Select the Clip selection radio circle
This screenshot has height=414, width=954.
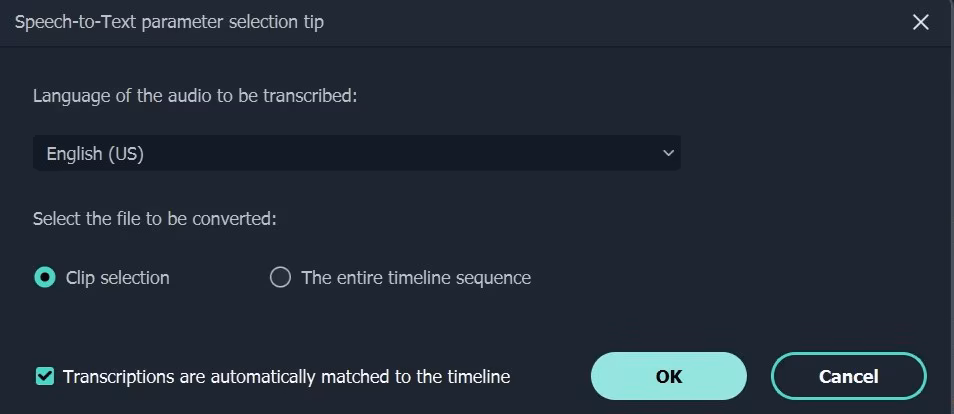tap(45, 278)
